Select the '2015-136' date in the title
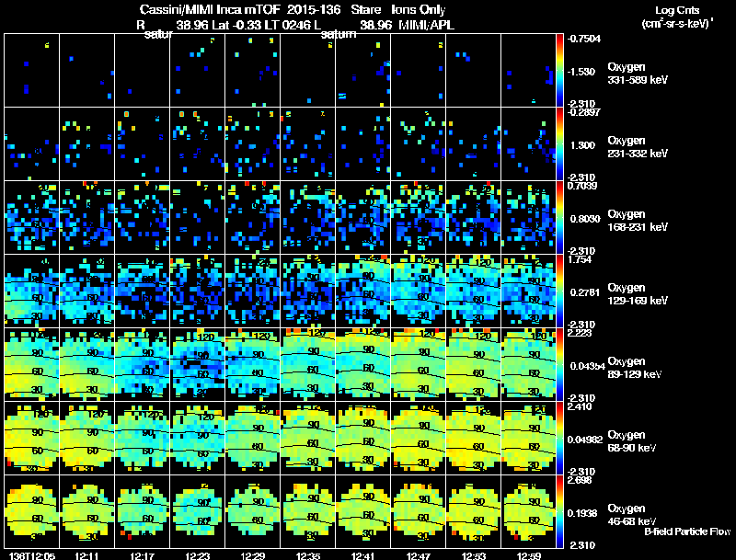 314,10
